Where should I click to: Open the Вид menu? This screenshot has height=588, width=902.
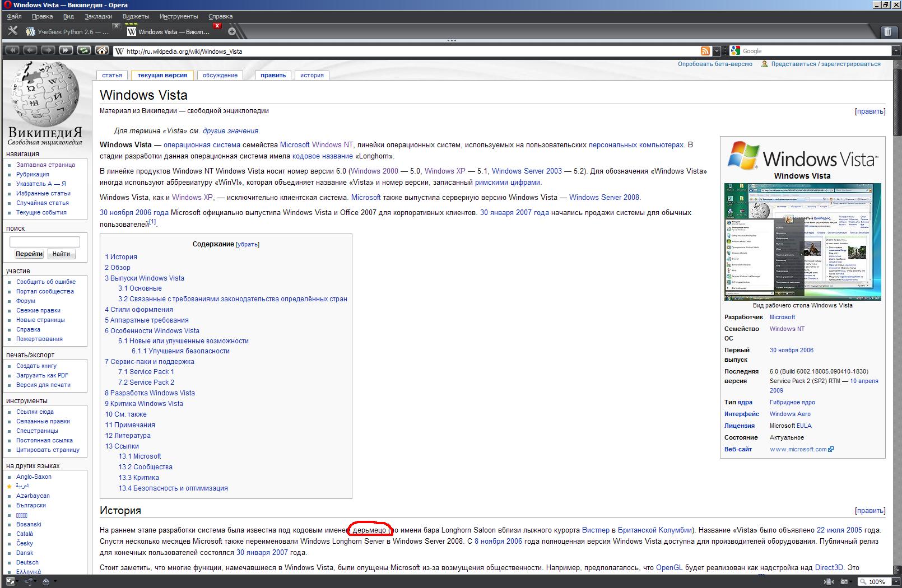point(68,16)
